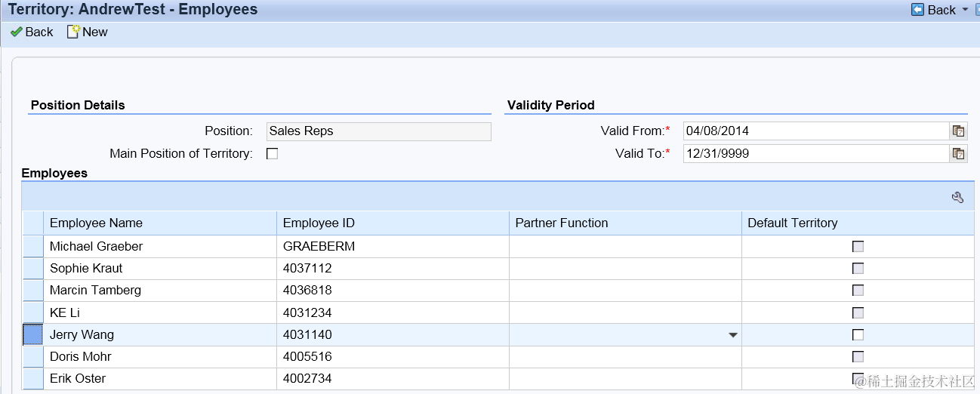Image resolution: width=980 pixels, height=394 pixels.
Task: Select row selector for Erik Oster
Action: [33, 378]
